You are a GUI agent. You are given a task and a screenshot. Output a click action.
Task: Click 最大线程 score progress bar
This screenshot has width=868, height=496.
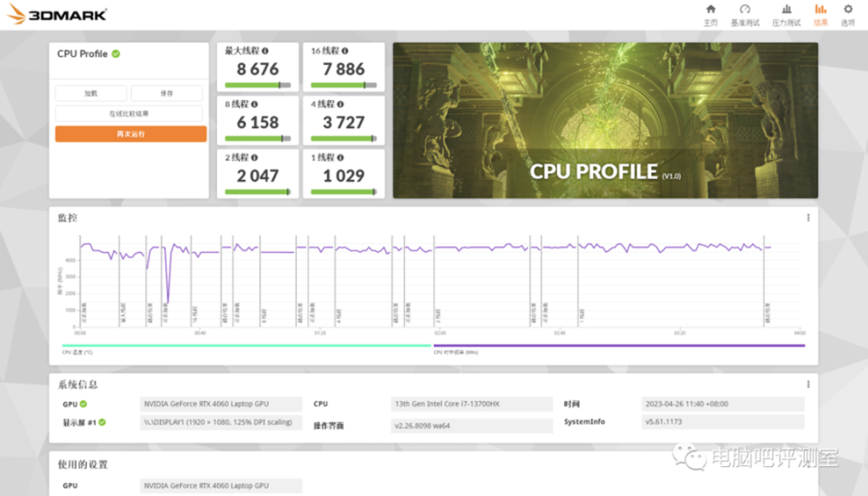point(258,85)
